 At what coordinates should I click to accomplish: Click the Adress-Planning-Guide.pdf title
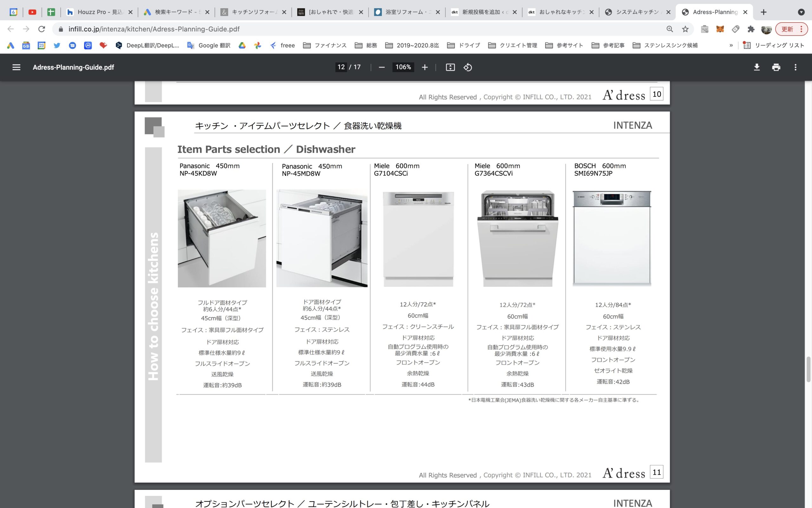73,67
